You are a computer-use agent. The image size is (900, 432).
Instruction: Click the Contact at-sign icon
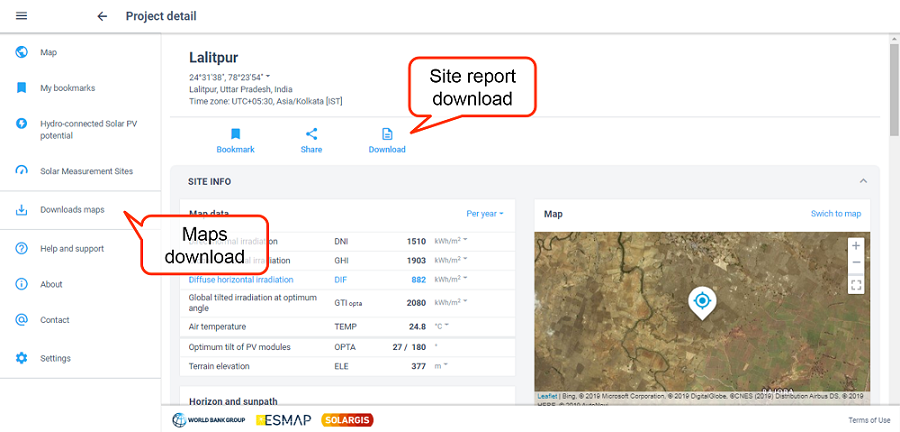point(22,320)
